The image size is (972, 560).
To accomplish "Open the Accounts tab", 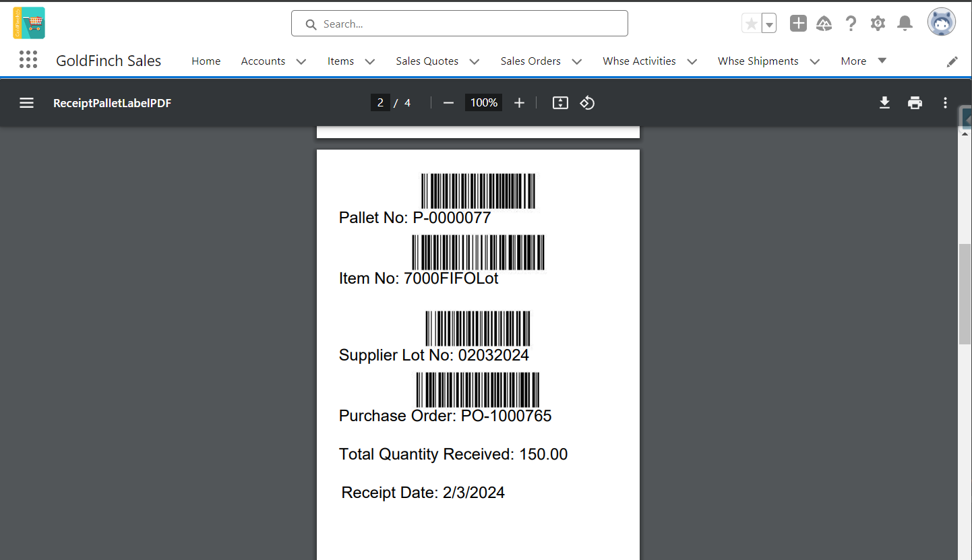I will 263,61.
